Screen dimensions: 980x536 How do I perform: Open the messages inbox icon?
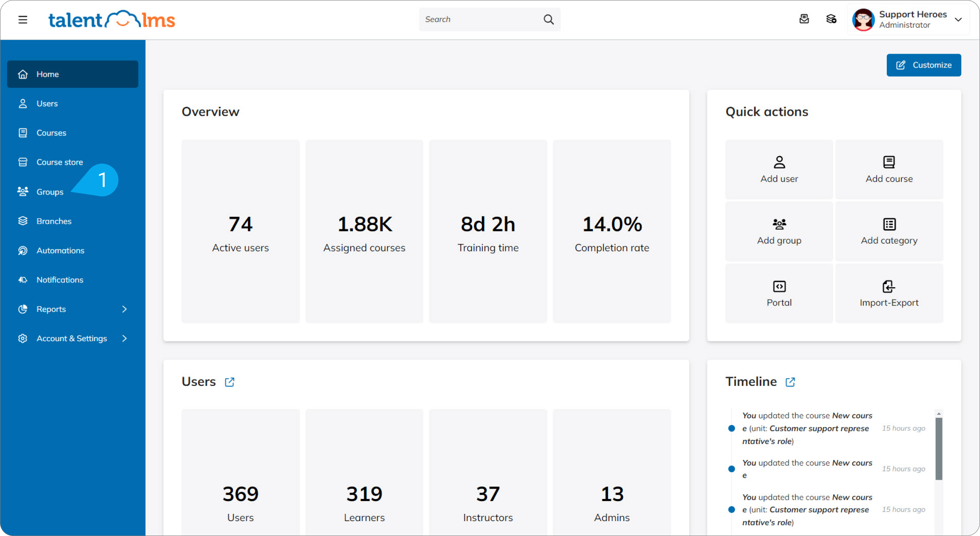click(x=804, y=19)
